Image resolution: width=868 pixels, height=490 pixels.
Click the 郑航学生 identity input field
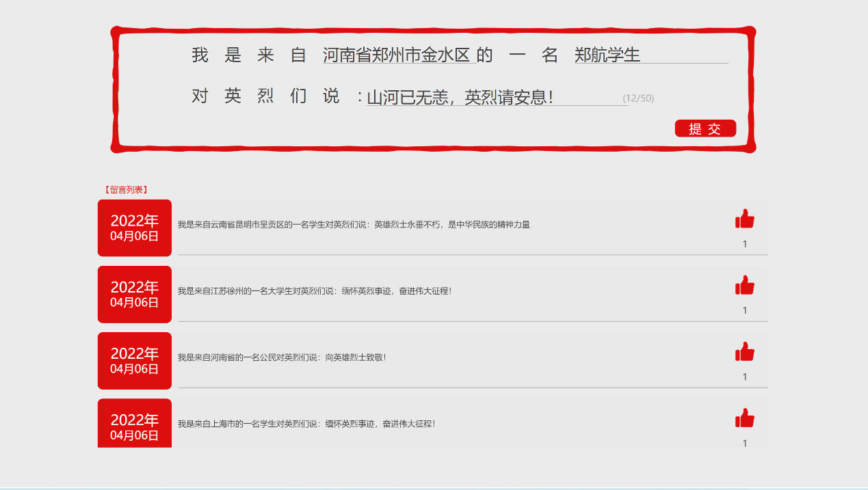pyautogui.click(x=650, y=55)
